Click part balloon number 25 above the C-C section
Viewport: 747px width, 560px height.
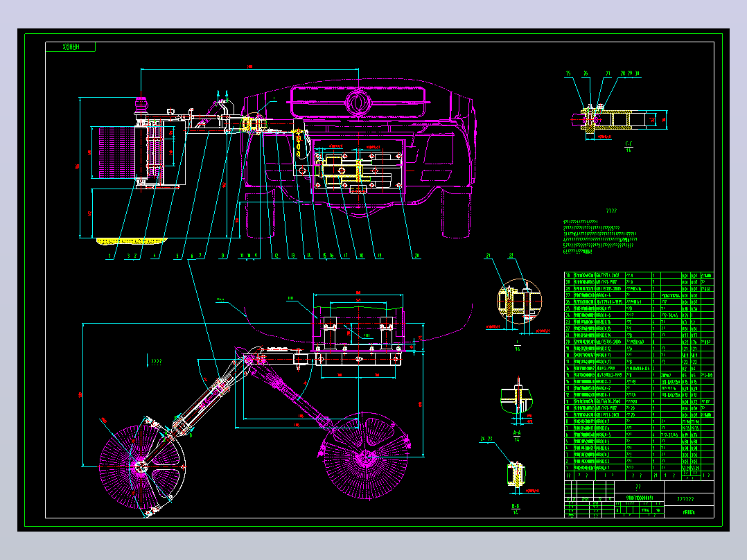tap(568, 73)
